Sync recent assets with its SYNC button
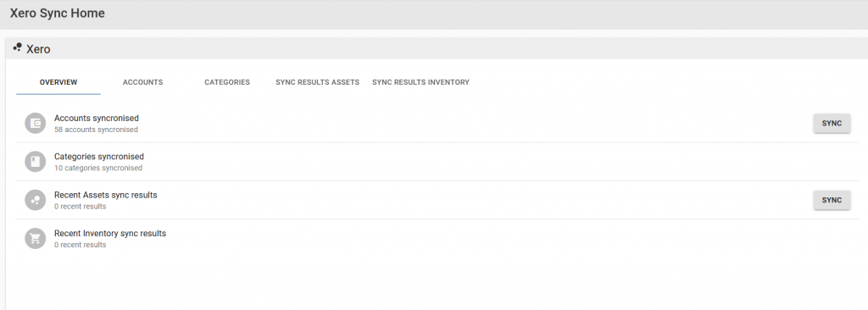Image resolution: width=868 pixels, height=310 pixels. [832, 200]
